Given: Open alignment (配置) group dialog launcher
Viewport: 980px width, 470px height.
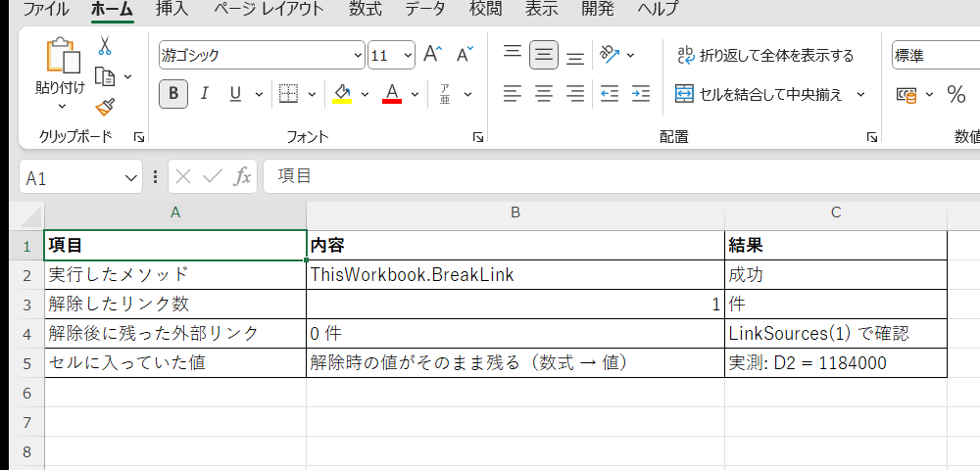Looking at the screenshot, I should click(x=872, y=137).
